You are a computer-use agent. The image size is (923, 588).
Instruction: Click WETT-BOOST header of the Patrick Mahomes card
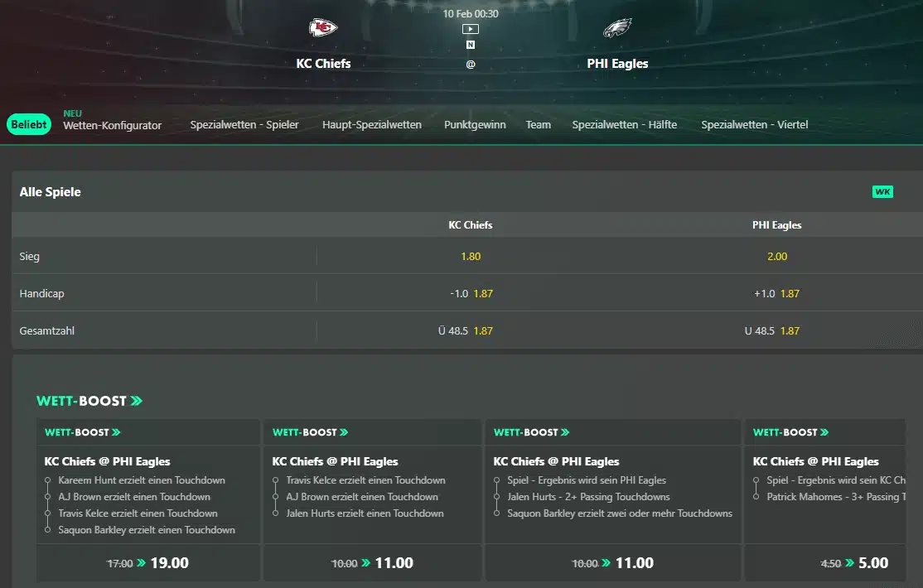(790, 432)
